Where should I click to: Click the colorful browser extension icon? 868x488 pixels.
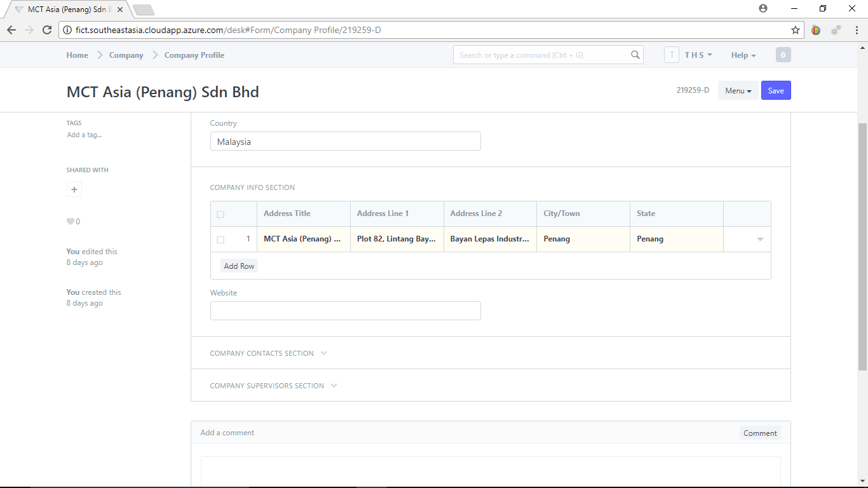[x=816, y=30]
